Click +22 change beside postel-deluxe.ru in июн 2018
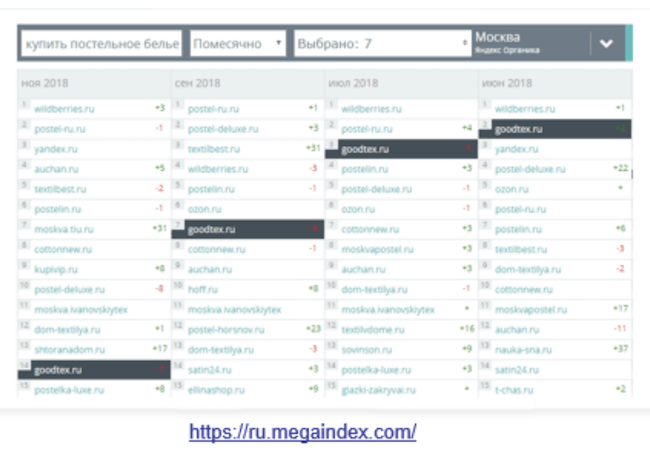Viewport: 650px width, 451px height. pyautogui.click(x=621, y=168)
